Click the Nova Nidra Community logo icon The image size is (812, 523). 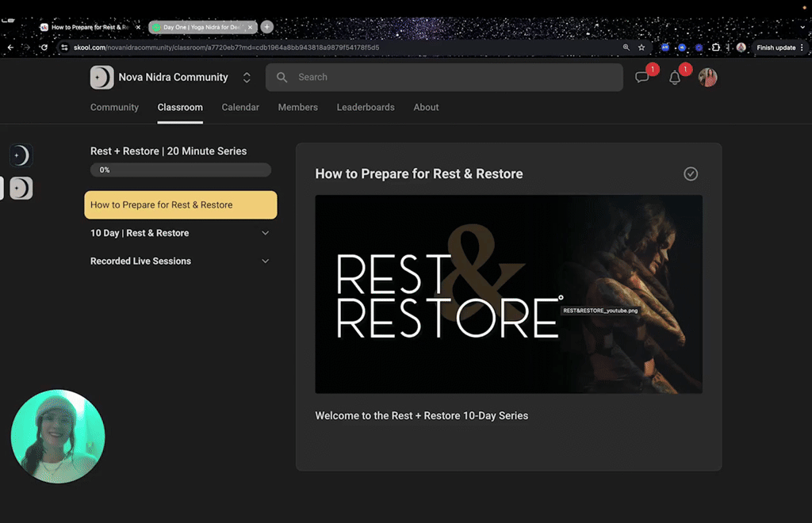click(x=102, y=77)
